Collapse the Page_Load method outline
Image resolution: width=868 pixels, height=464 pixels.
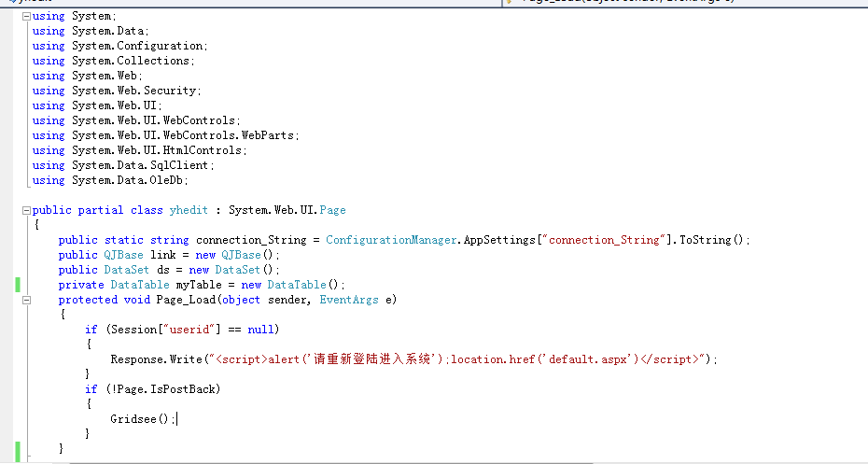point(26,300)
